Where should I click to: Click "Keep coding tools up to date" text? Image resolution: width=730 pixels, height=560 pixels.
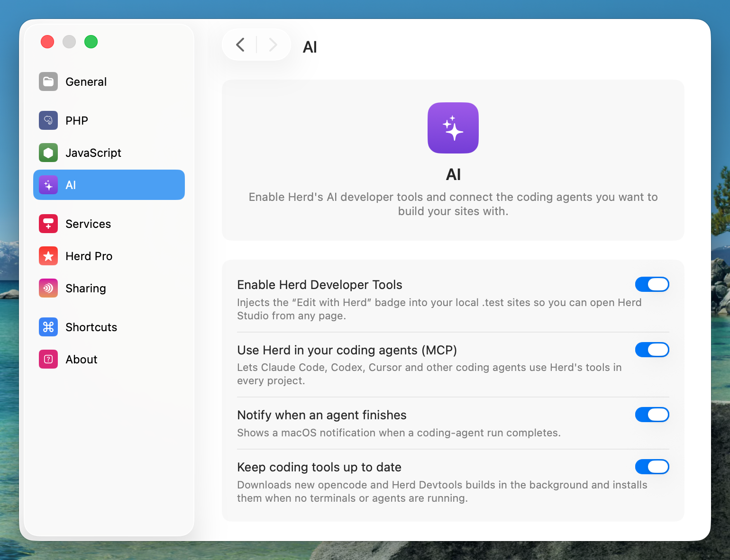click(319, 467)
